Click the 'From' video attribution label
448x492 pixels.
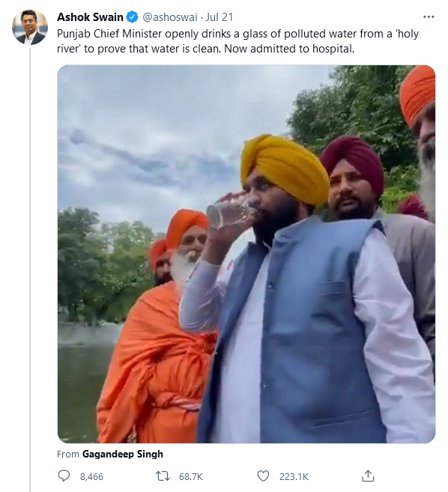point(68,454)
